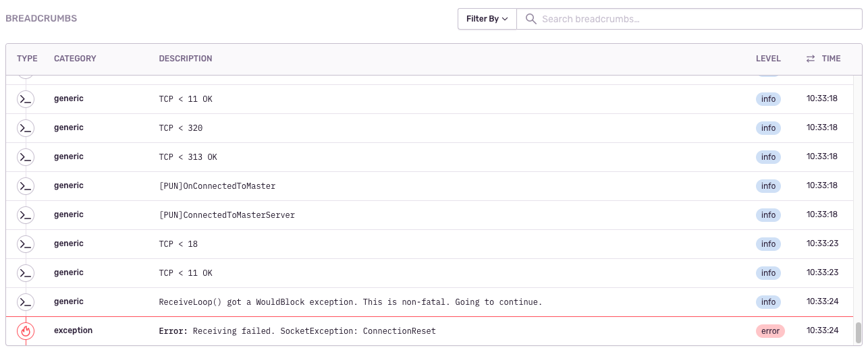This screenshot has height=350, width=868.
Task: Click the red fire icon of exception row
Action: (26, 331)
